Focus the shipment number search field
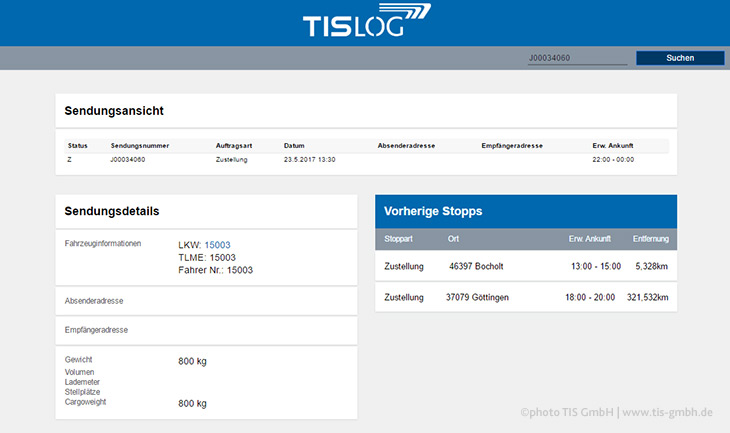 577,58
